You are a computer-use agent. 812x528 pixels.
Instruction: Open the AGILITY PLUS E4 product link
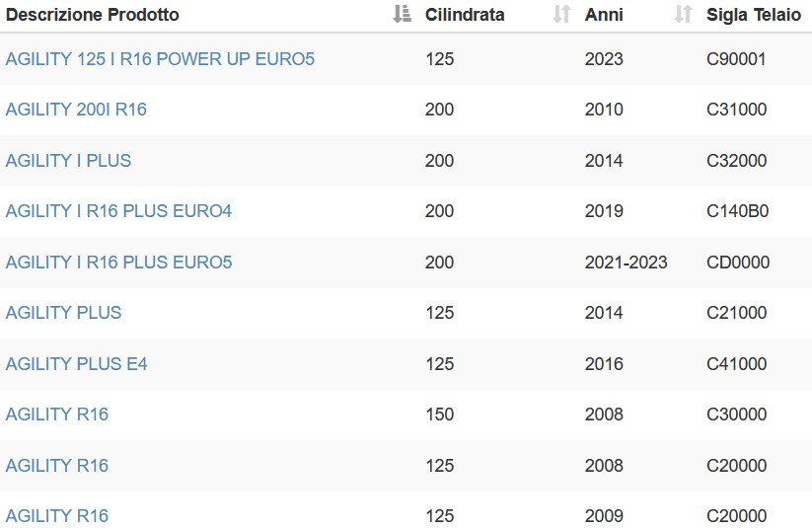[x=76, y=364]
